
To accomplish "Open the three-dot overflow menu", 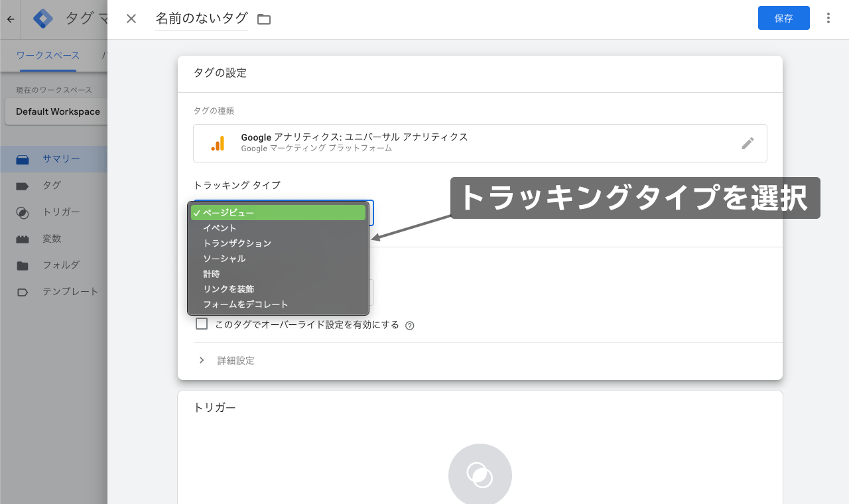I will tap(828, 18).
